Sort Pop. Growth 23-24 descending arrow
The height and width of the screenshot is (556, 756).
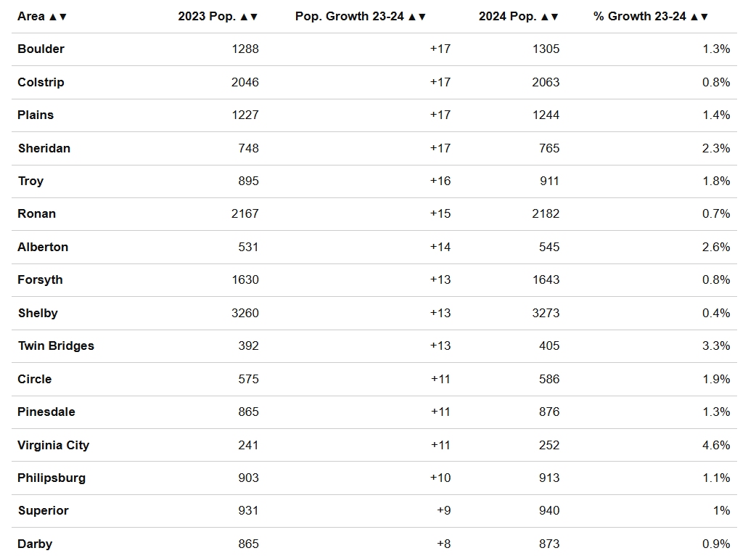coord(422,17)
